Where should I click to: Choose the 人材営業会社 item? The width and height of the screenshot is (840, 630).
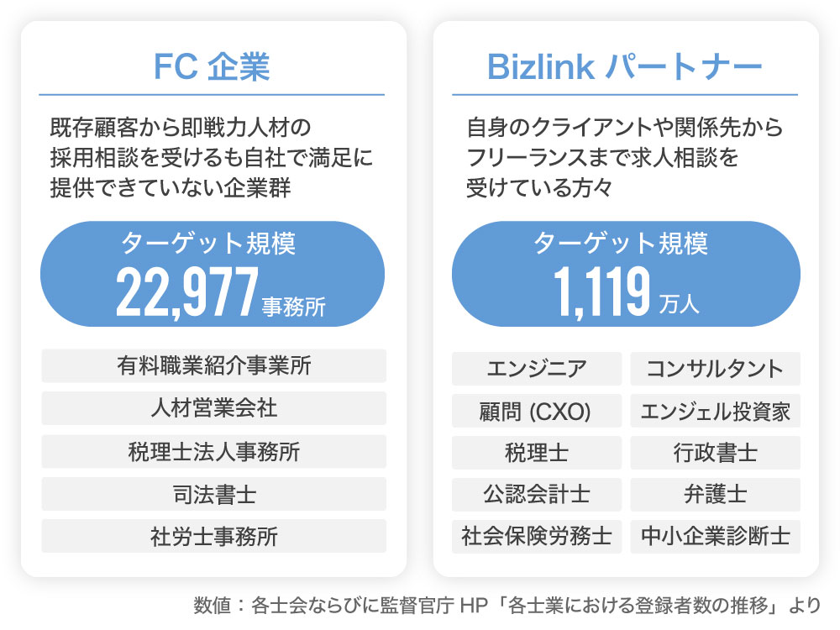[213, 408]
